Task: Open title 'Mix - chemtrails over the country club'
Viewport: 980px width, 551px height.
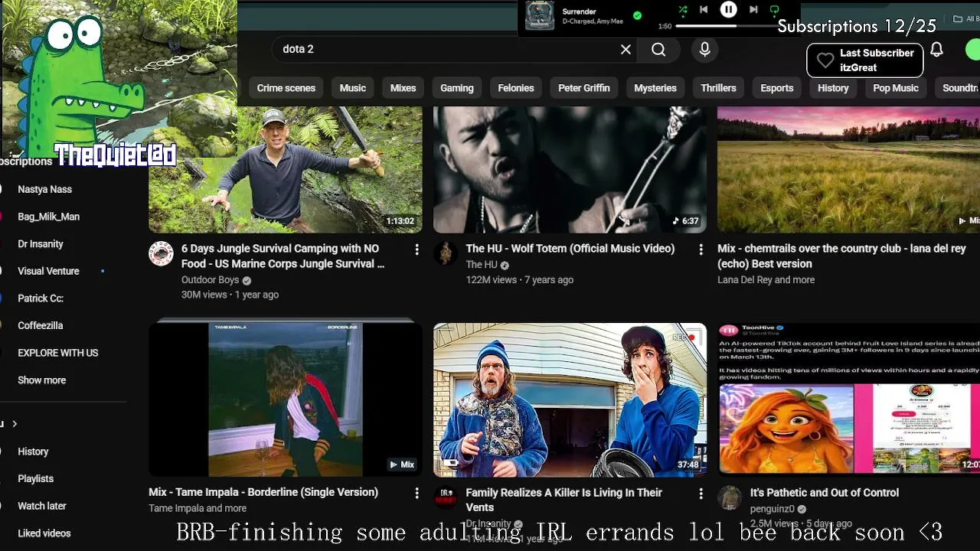Action: pos(841,256)
